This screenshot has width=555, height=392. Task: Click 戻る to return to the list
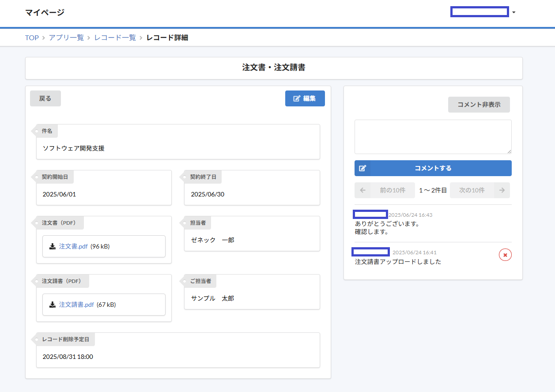(x=45, y=98)
